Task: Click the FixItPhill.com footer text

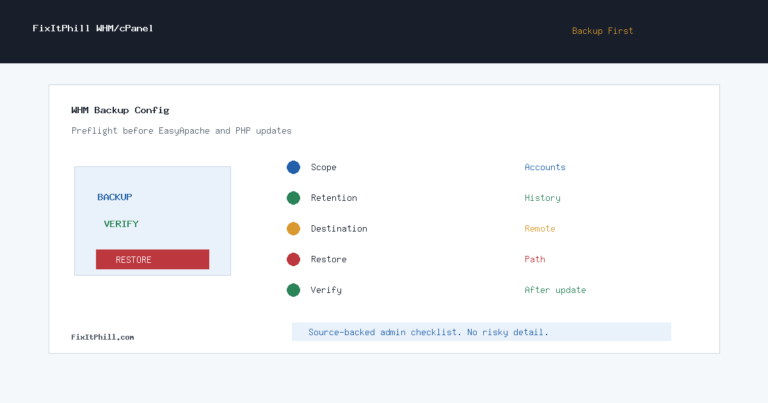Action: point(102,337)
